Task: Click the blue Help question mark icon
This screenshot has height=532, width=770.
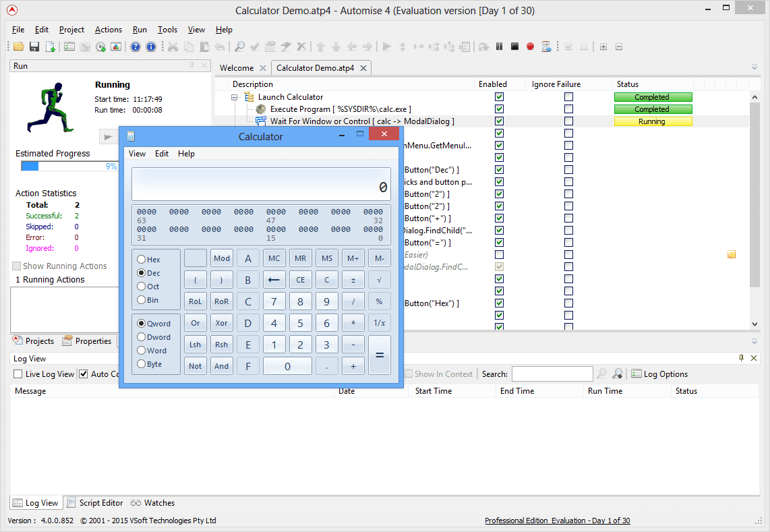Action: click(136, 47)
